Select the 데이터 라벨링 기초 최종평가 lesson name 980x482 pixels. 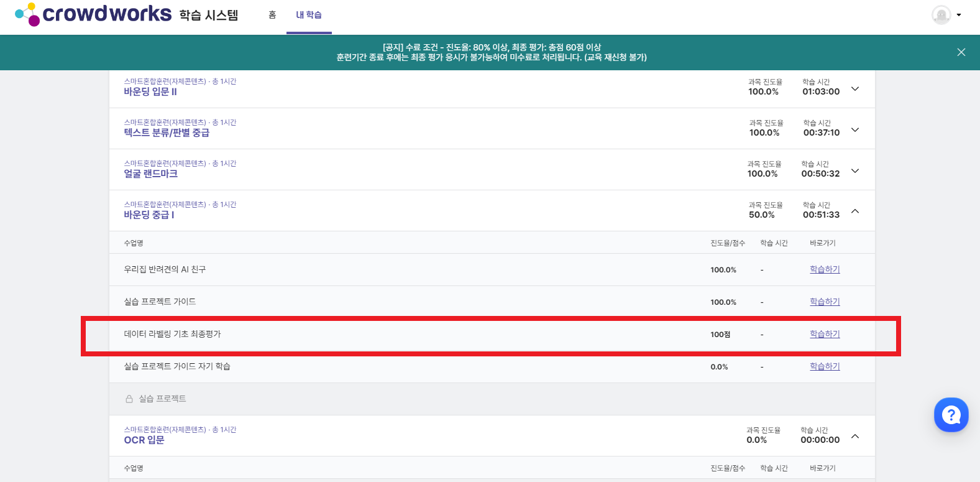(x=172, y=334)
